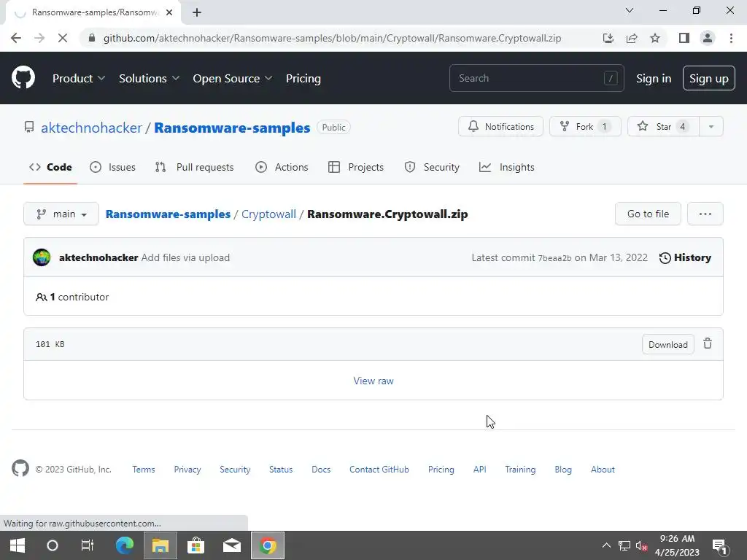
Task: Open the Status footer link
Action: pyautogui.click(x=281, y=469)
